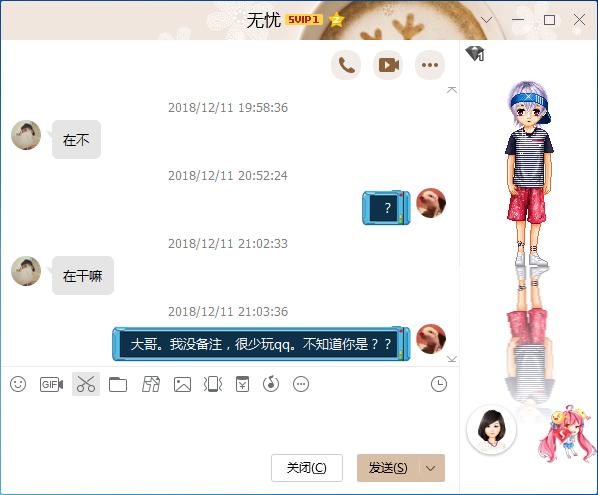This screenshot has width=598, height=495.
Task: Click the document share icon in toolbar
Action: pyautogui.click(x=151, y=384)
